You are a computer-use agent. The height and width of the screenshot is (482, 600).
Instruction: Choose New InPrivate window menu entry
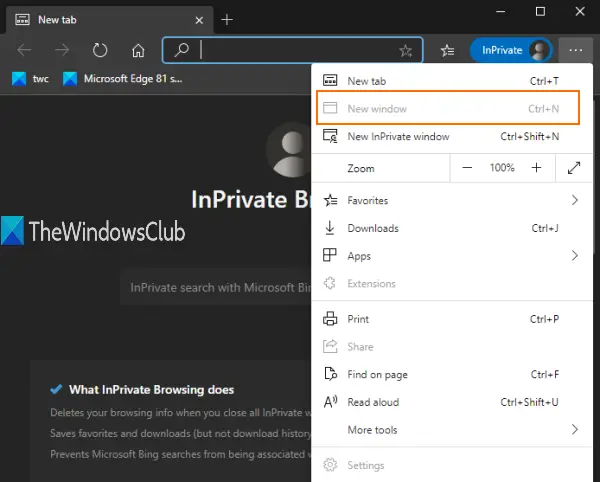point(452,137)
